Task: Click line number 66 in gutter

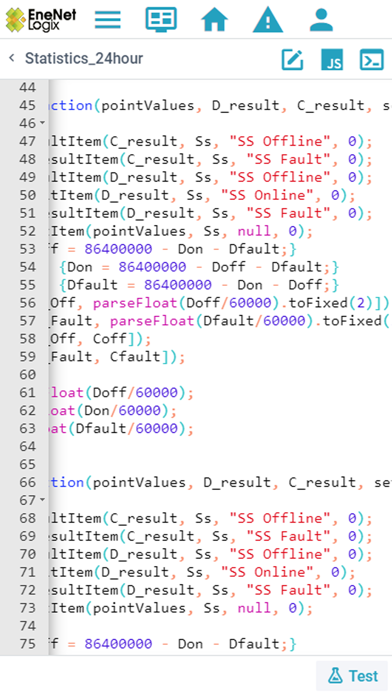Action: [x=28, y=482]
